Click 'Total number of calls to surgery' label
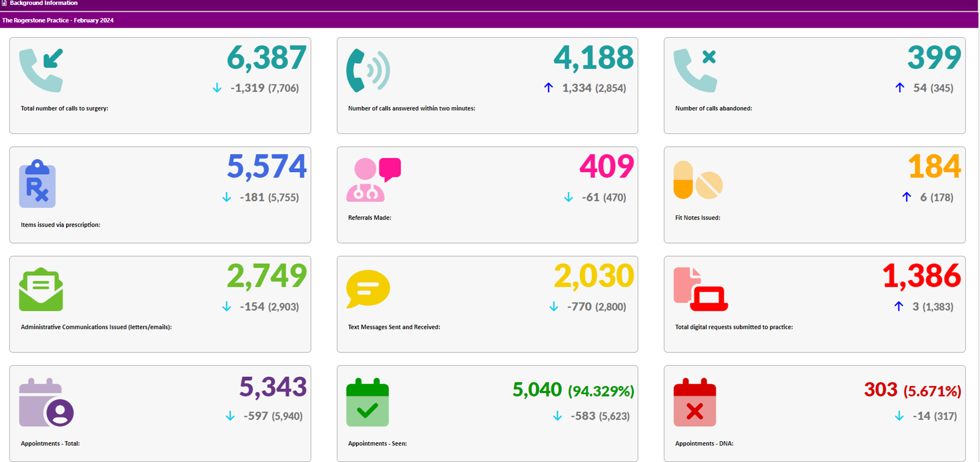 [x=64, y=109]
